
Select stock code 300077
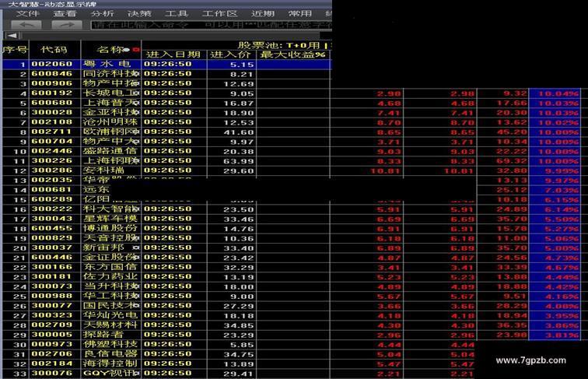52,305
